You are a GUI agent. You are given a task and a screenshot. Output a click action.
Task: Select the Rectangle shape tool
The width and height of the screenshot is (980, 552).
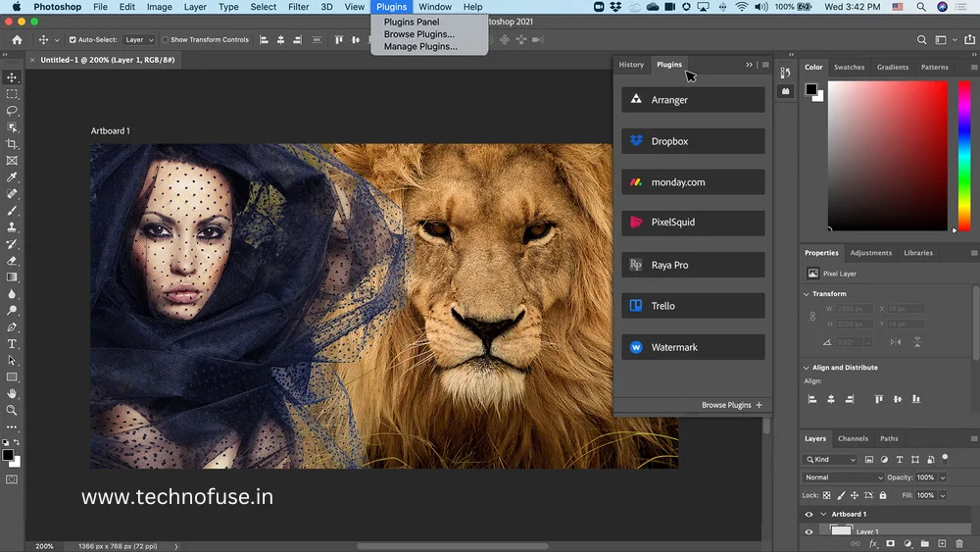[12, 376]
